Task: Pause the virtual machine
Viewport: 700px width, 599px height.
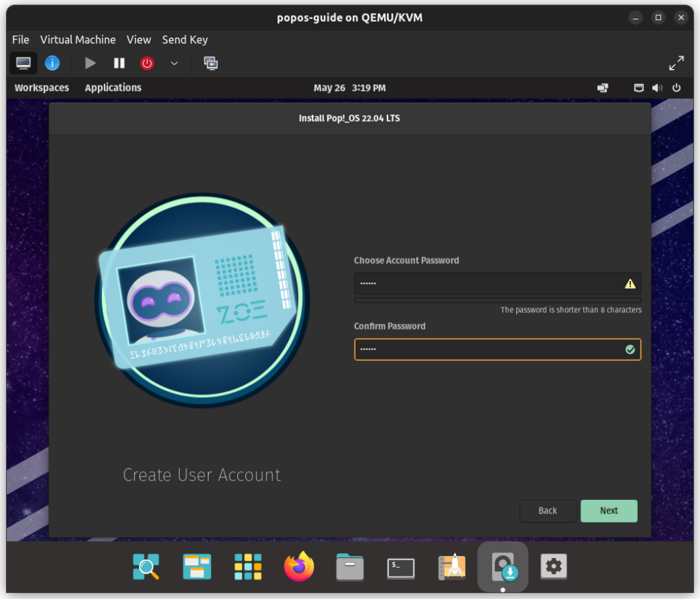Action: (119, 63)
